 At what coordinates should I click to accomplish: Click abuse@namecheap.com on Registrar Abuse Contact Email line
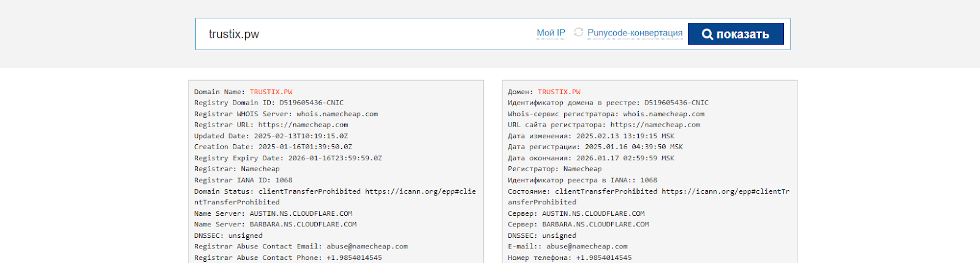pos(367,246)
